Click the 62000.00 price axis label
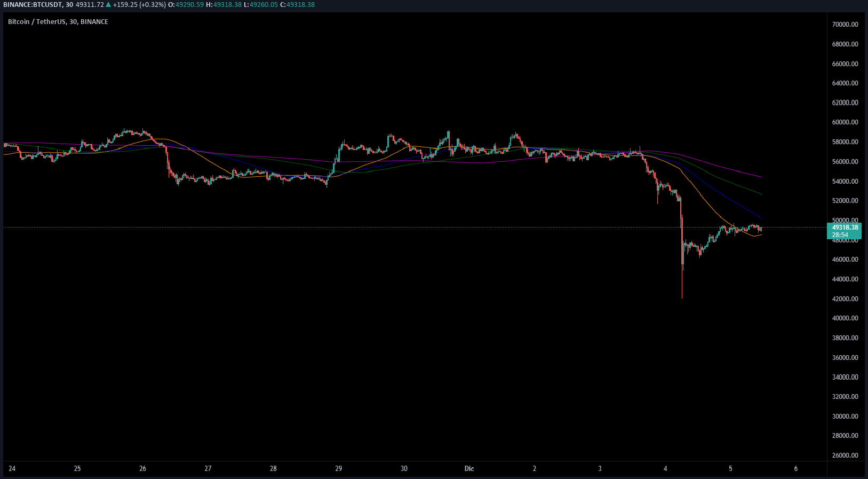This screenshot has height=479, width=868. click(x=845, y=103)
